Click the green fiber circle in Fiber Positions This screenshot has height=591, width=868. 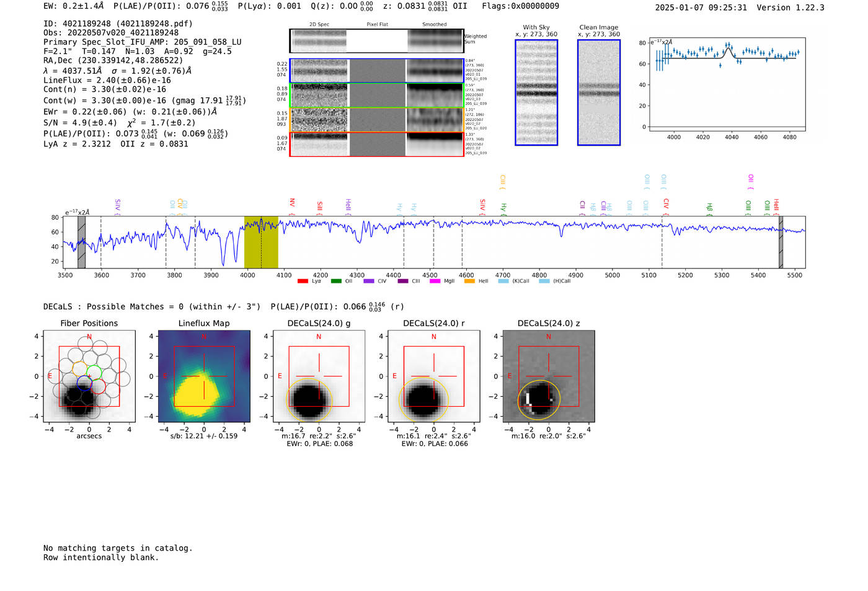[x=94, y=373]
